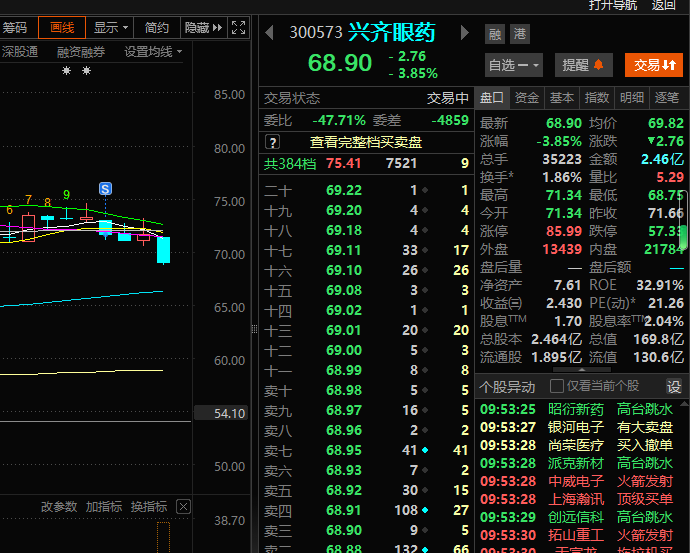
Task: Click the 卖十 68.98 order row
Action: 366,390
